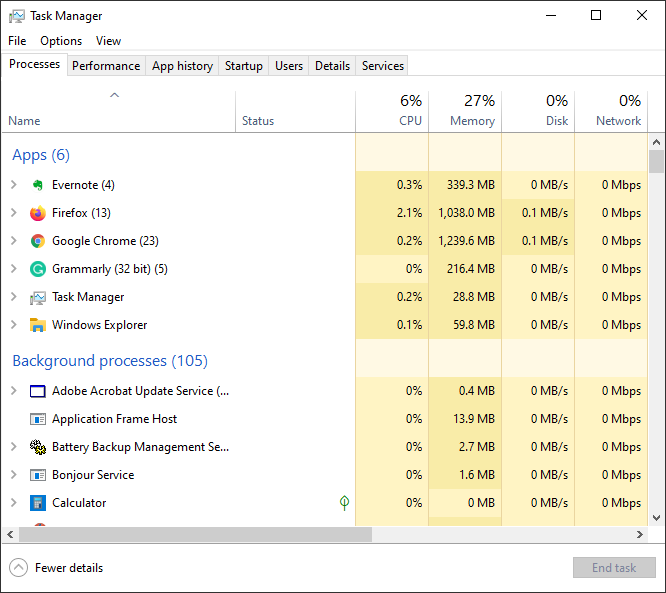Click Evernote memory value 339.3 MB
Screen dimensions: 666x593
(471, 185)
